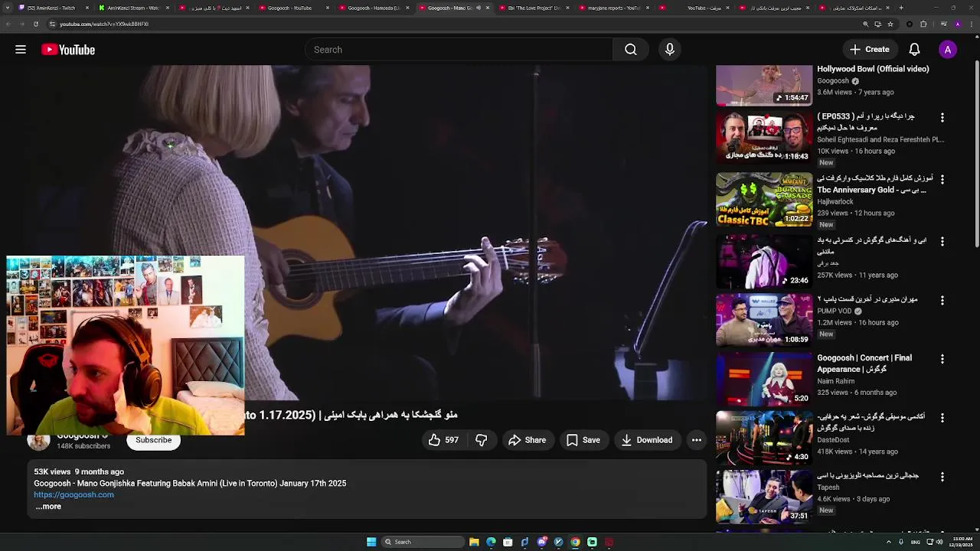This screenshot has width=980, height=551.
Task: Open the 4:30 DasteDost video thumbnail
Action: point(764,438)
